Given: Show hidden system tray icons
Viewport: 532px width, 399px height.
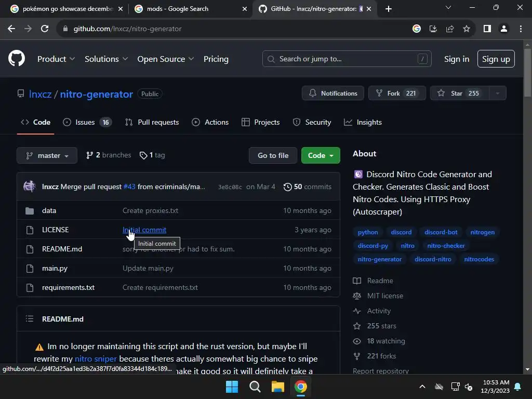Looking at the screenshot, I should 422,387.
